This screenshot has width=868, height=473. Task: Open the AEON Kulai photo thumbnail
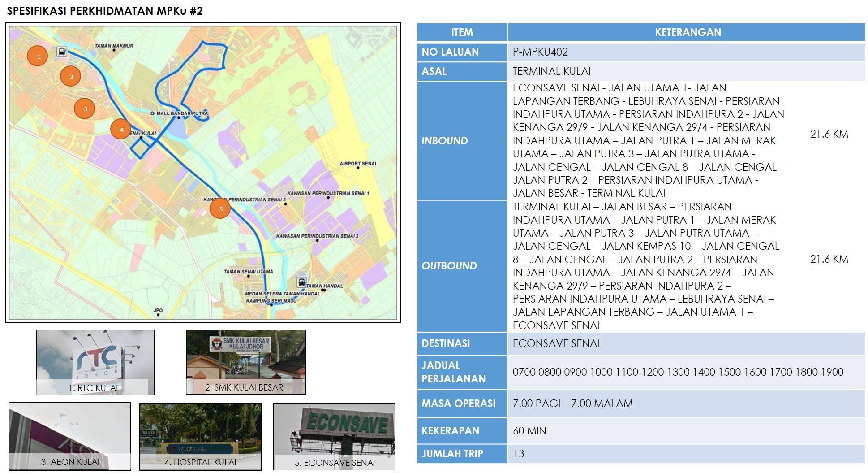pyautogui.click(x=70, y=436)
